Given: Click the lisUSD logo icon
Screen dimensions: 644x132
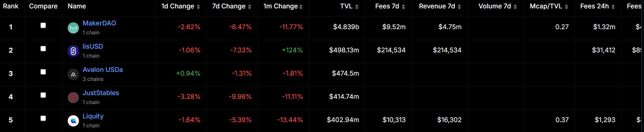Looking at the screenshot, I should (x=73, y=51).
